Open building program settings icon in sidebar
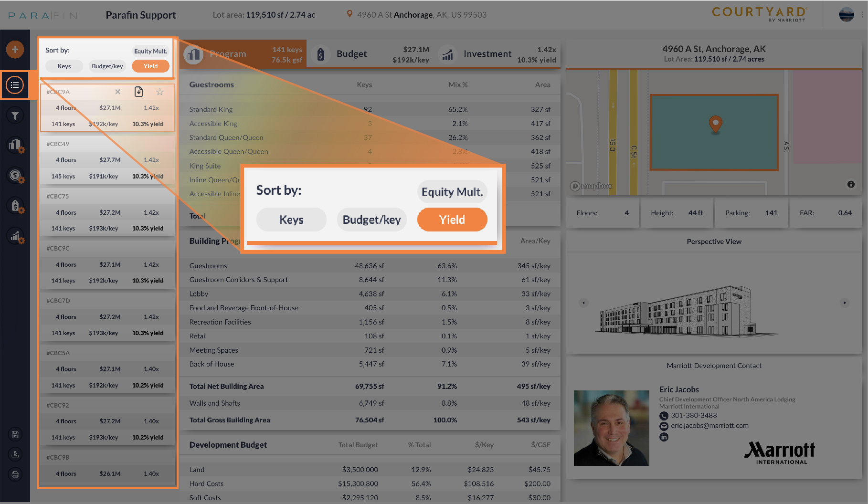This screenshot has height=504, width=868. click(x=16, y=145)
